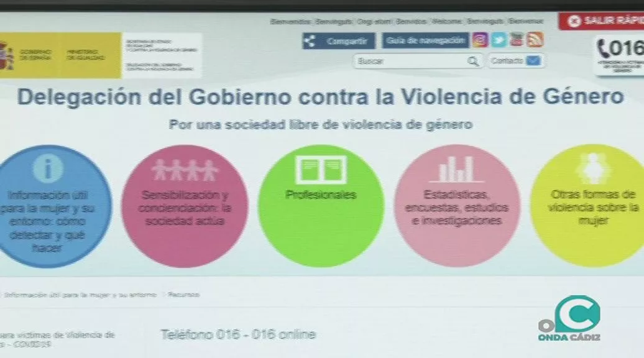Screen dimensions: 644x358
Task: Click the Teléfono 016 - 016 online heading
Action: pos(238,334)
